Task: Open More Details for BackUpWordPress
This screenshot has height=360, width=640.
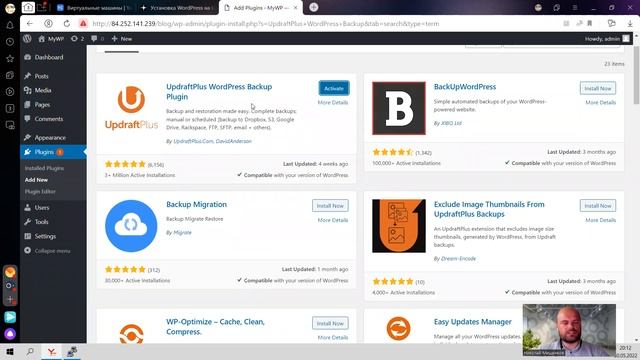Action: coord(600,102)
